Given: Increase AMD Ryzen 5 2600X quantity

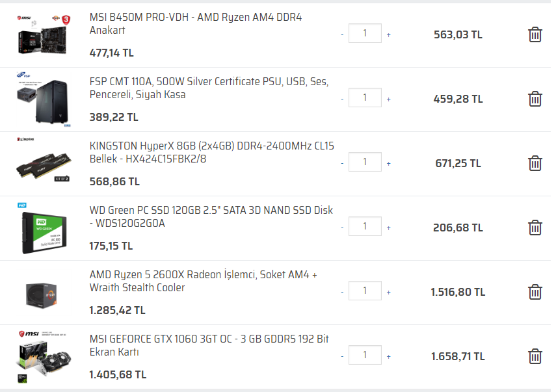Looking at the screenshot, I should pos(389,293).
